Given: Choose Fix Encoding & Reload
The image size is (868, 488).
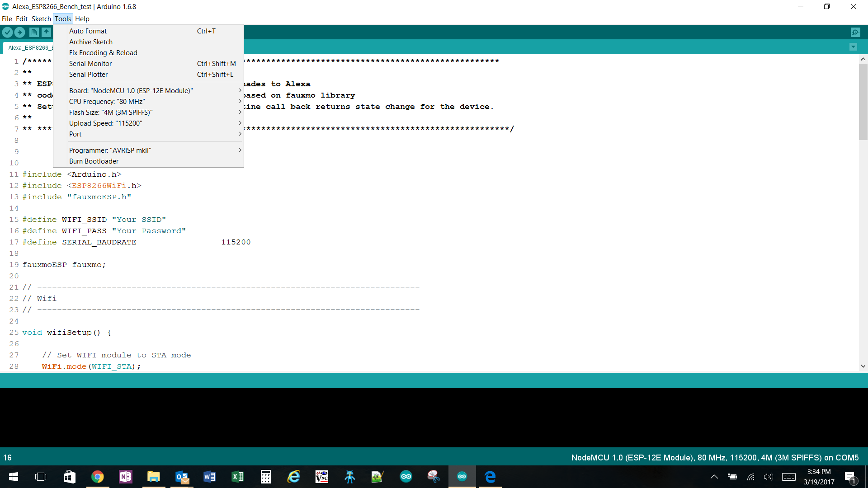Looking at the screenshot, I should pos(103,52).
